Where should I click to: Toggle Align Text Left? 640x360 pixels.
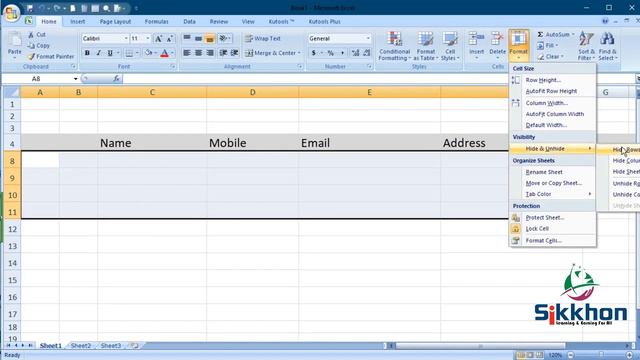[187, 53]
